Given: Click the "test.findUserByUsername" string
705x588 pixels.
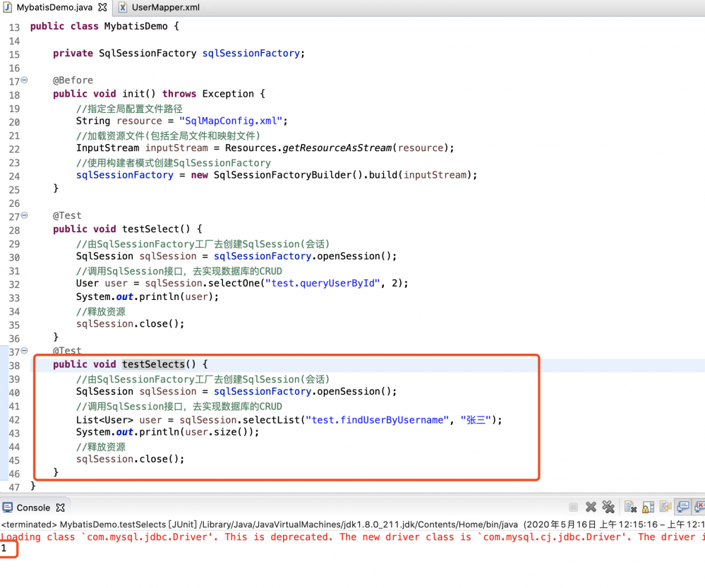Looking at the screenshot, I should tap(377, 420).
